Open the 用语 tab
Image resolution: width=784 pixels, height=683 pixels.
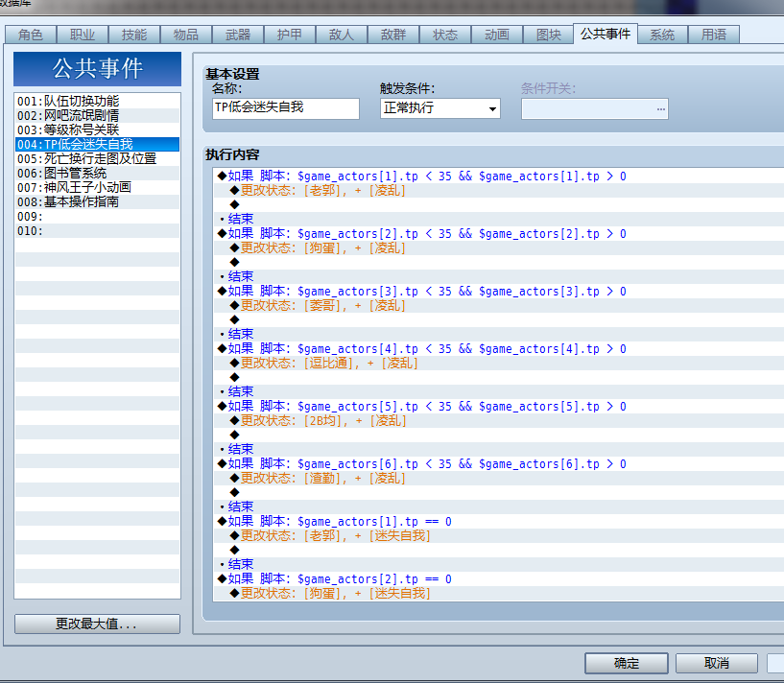714,35
